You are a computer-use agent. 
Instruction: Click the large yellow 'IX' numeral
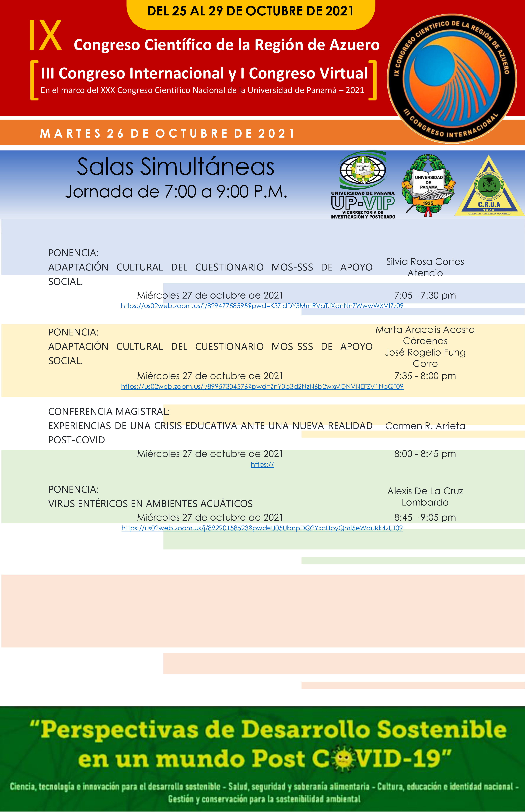click(x=46, y=35)
